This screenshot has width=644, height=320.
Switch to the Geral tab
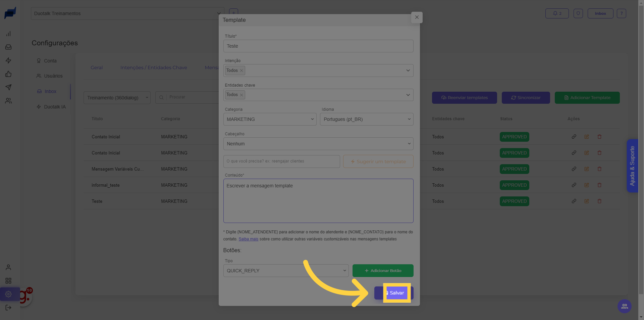(97, 67)
